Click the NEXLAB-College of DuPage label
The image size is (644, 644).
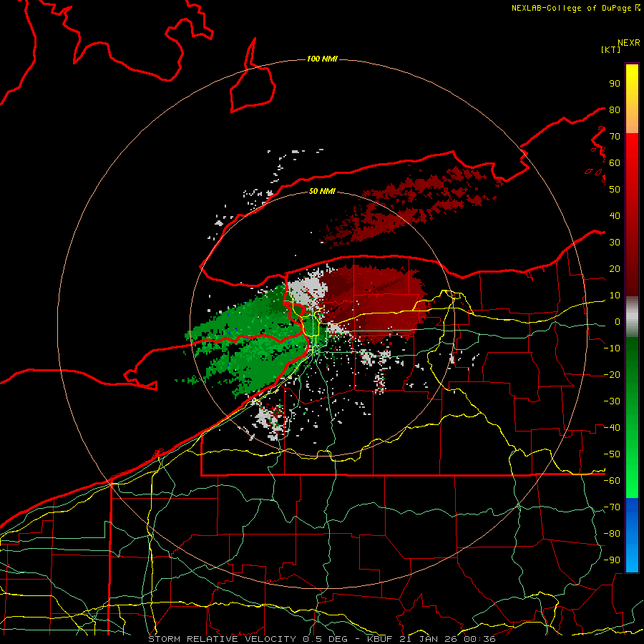point(576,8)
